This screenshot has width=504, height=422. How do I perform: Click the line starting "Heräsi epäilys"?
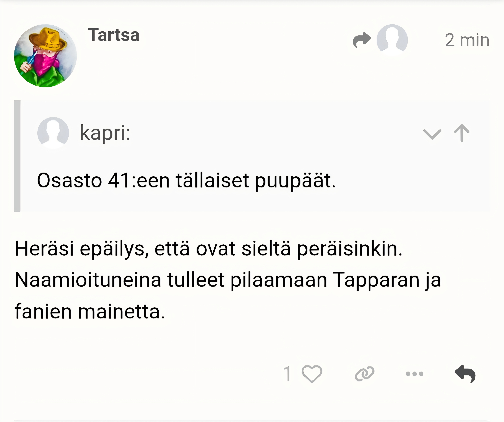point(208,248)
